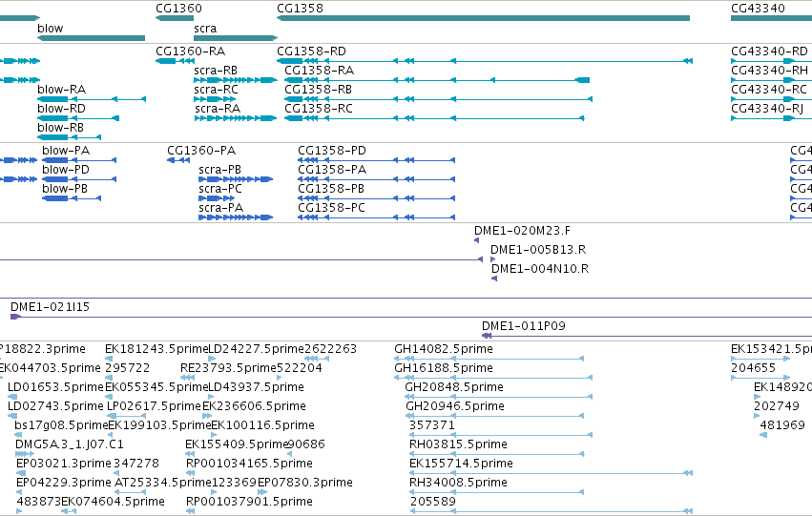Click the EK155714.5prime EST
Image resolution: width=812 pixels, height=516 pixels.
click(551, 474)
